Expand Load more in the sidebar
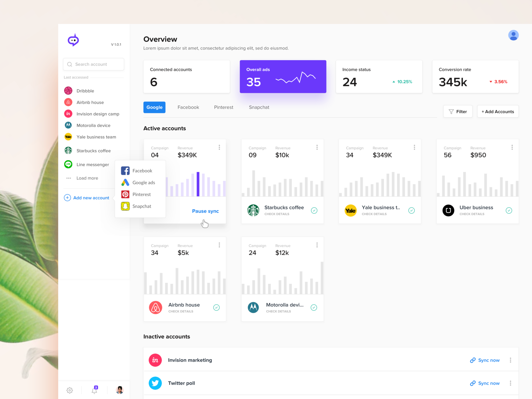Viewport: 532px width, 399px height. (87, 178)
